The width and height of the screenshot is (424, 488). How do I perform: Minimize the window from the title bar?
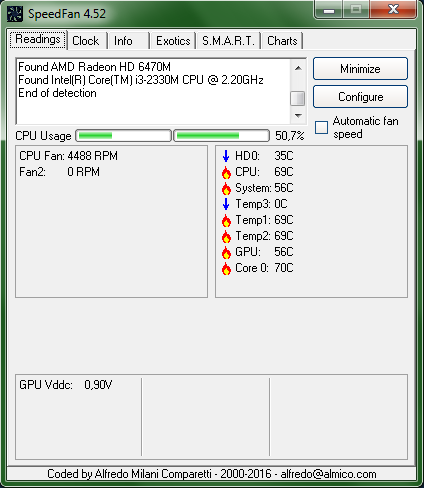coord(329,9)
